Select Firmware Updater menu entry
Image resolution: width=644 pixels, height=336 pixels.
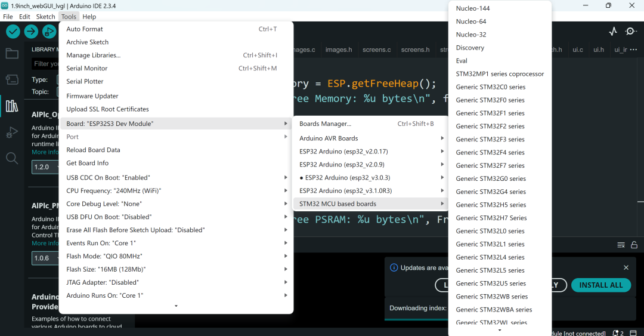176,96
